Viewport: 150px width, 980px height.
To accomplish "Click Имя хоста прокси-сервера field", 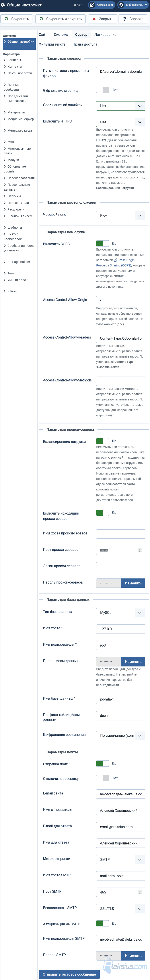I will [x=121, y=534].
